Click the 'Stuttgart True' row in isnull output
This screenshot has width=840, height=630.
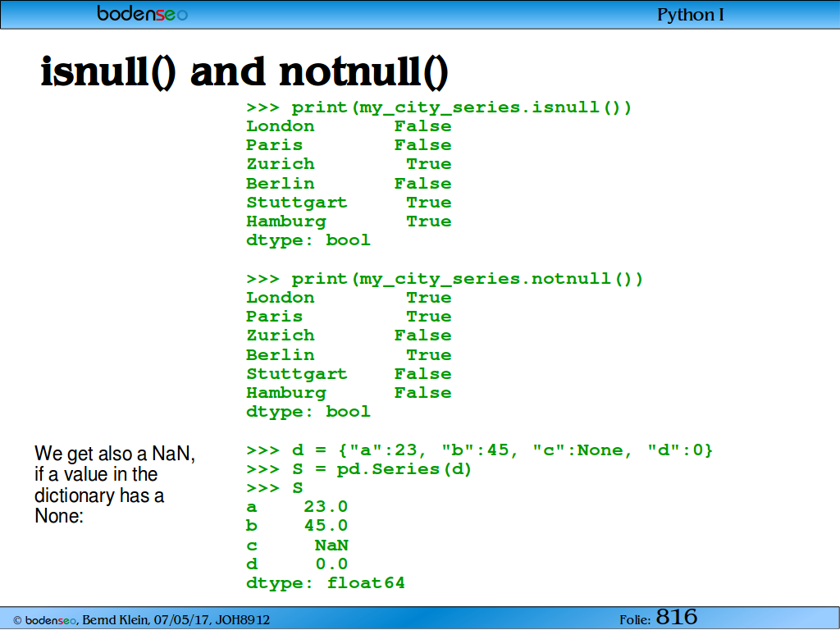pos(349,203)
